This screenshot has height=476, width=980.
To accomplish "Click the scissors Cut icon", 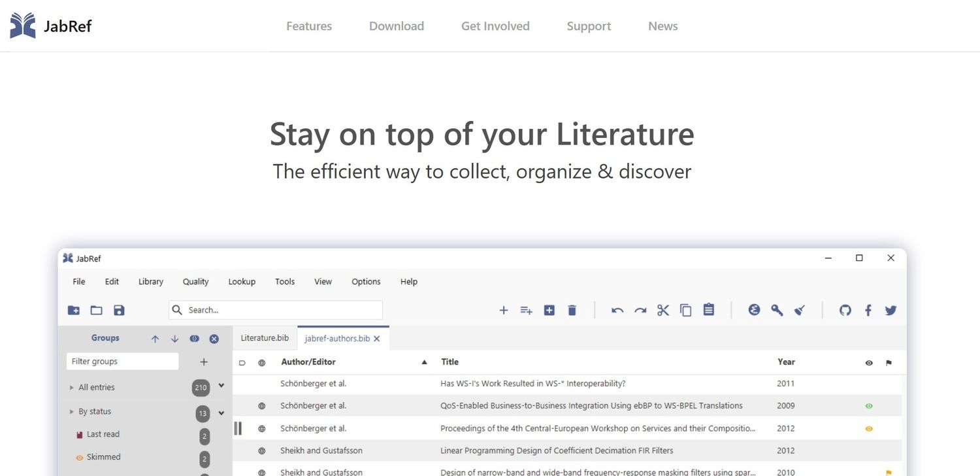I will (x=663, y=311).
